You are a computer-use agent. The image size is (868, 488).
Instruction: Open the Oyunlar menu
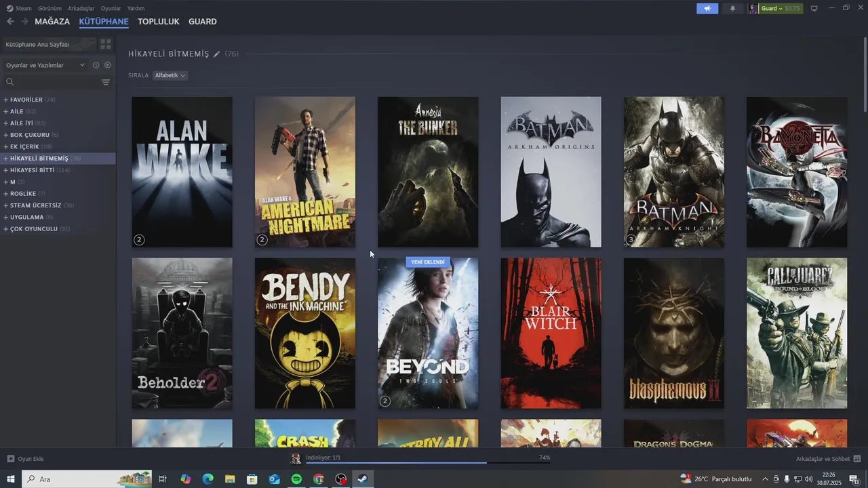pos(111,8)
